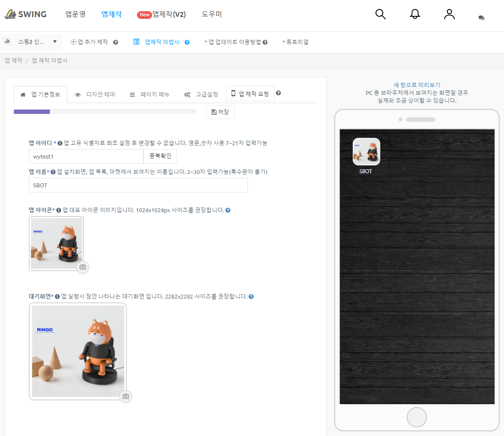The height and width of the screenshot is (436, 504).
Task: Click the 앱 아이디 input field
Action: [86, 156]
